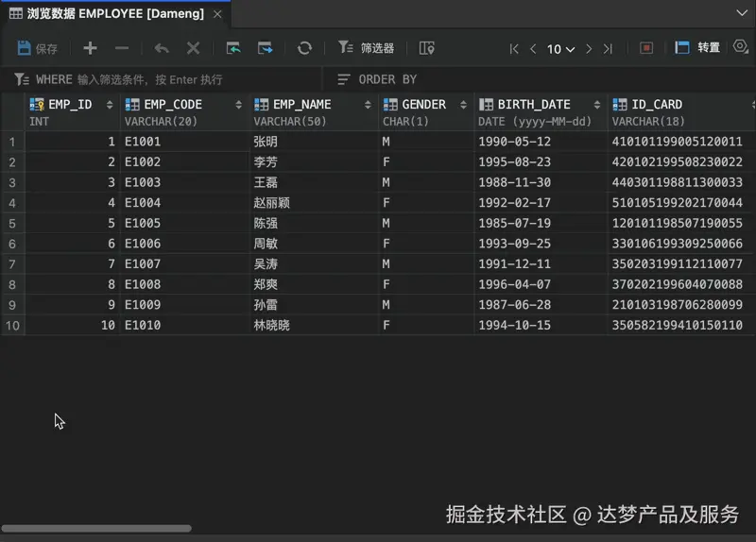
Task: Click the horizontal scrollbar at the bottom
Action: 96,529
